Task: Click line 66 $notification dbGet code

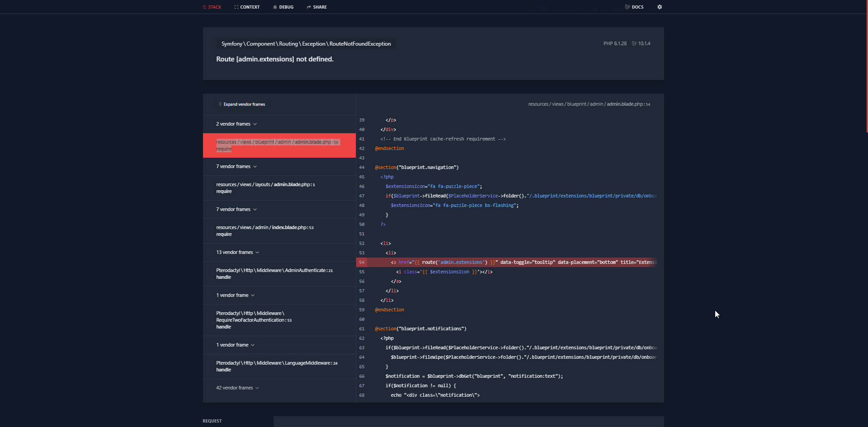Action: click(474, 376)
